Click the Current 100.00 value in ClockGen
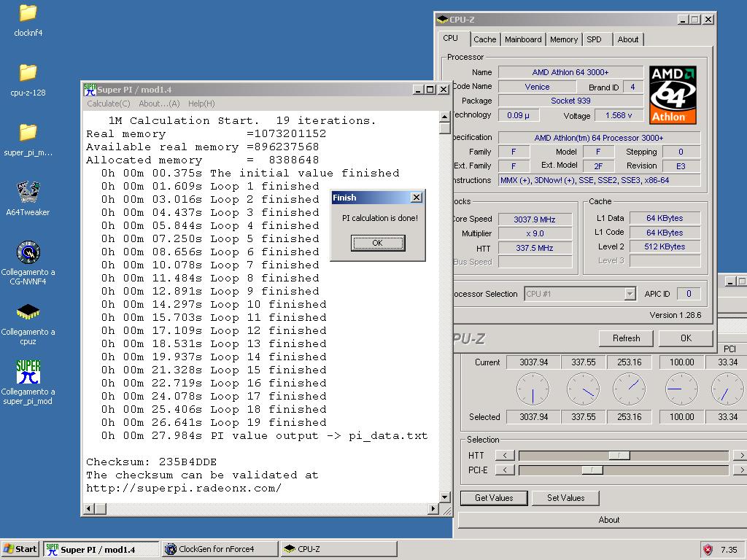The image size is (747, 560). 682,362
